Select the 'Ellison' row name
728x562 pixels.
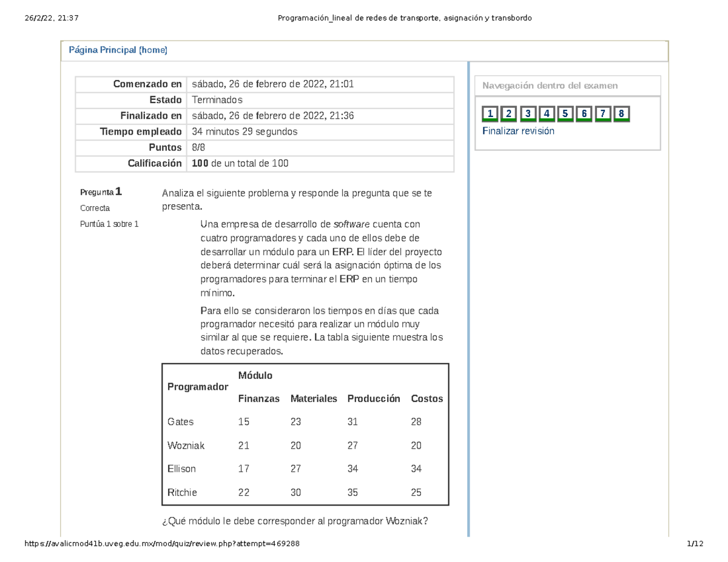click(x=181, y=469)
